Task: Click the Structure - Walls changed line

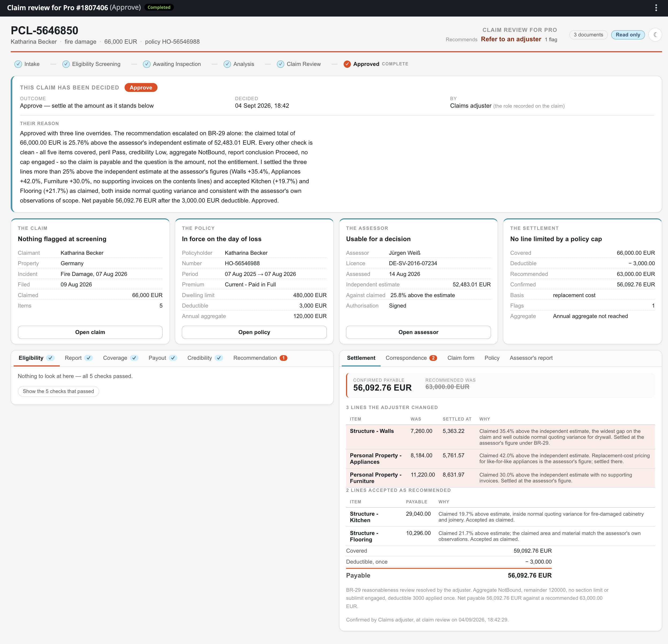Action: pyautogui.click(x=500, y=437)
